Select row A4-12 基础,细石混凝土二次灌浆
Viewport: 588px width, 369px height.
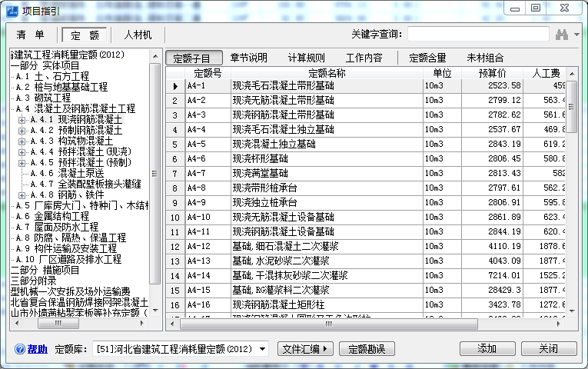coord(366,247)
